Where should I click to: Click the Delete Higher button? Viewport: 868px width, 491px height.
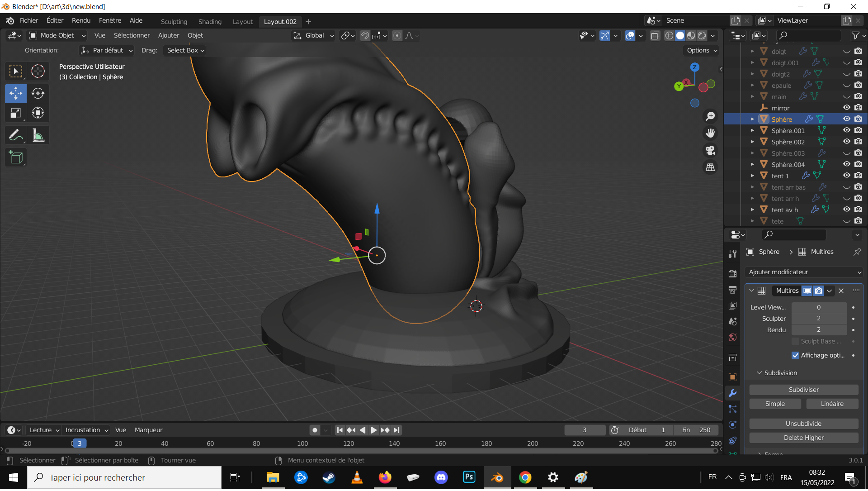[803, 438]
